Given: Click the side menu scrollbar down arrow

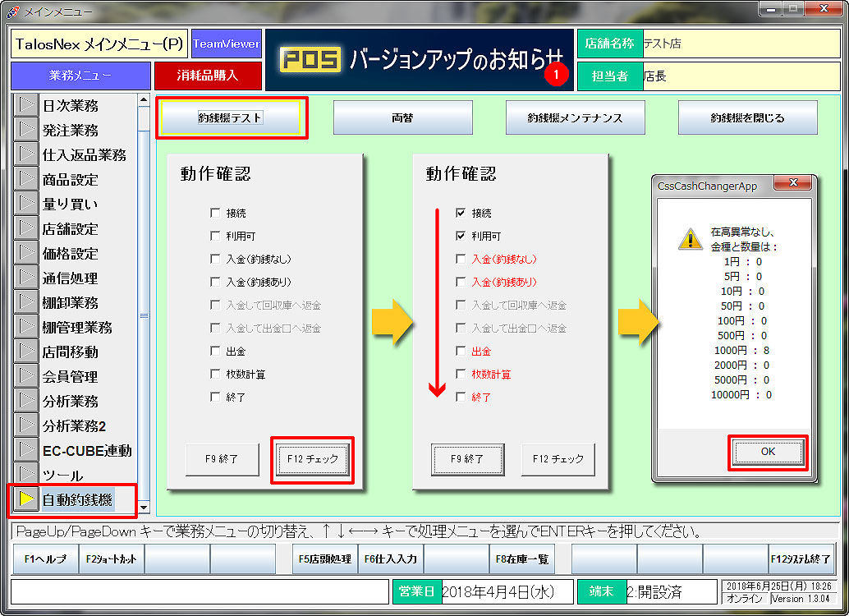Looking at the screenshot, I should (x=144, y=508).
